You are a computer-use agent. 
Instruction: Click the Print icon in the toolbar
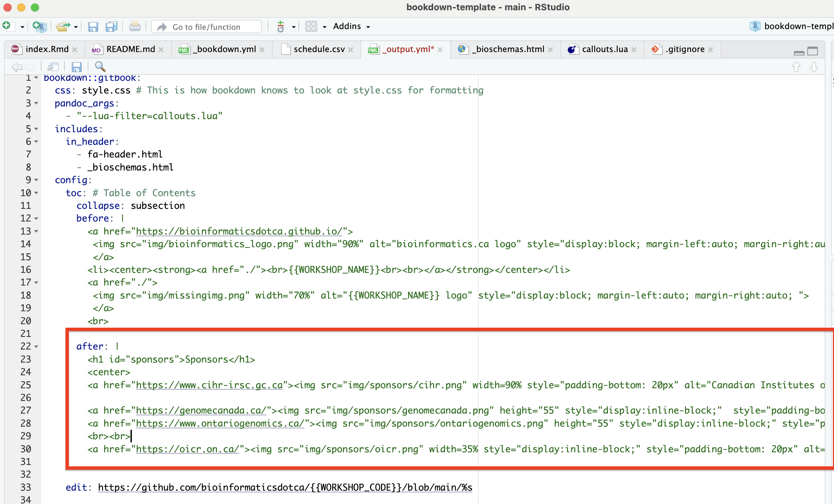click(135, 26)
